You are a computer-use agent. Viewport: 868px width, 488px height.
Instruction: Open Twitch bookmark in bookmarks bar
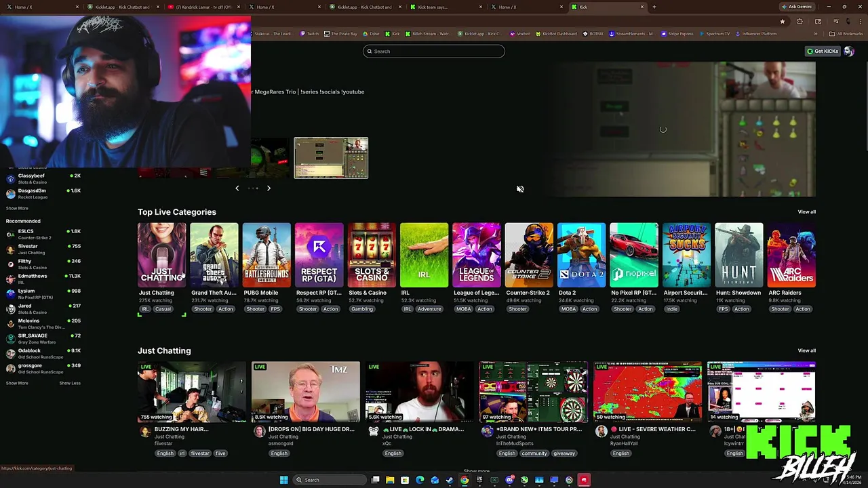310,34
